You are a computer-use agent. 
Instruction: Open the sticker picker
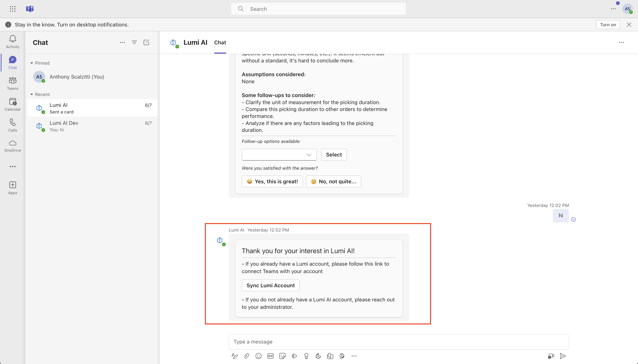click(282, 356)
